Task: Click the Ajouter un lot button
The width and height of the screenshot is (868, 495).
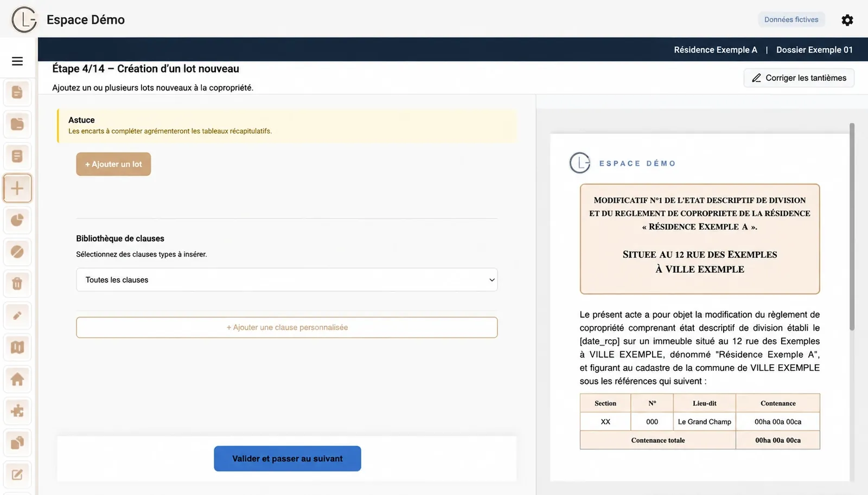Action: (113, 164)
